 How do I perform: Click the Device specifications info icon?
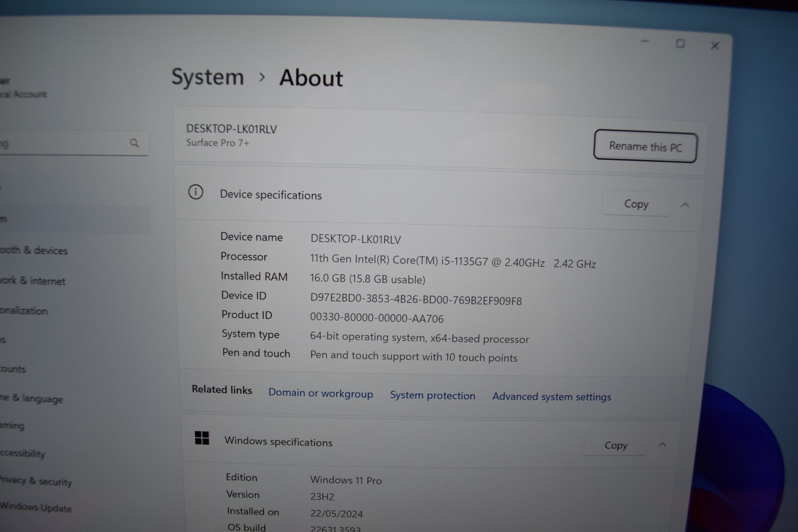196,192
